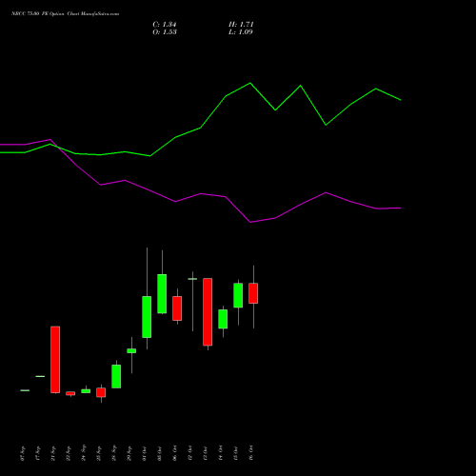Click the 22 Sep date label
476x476 pixels.
coord(69,453)
